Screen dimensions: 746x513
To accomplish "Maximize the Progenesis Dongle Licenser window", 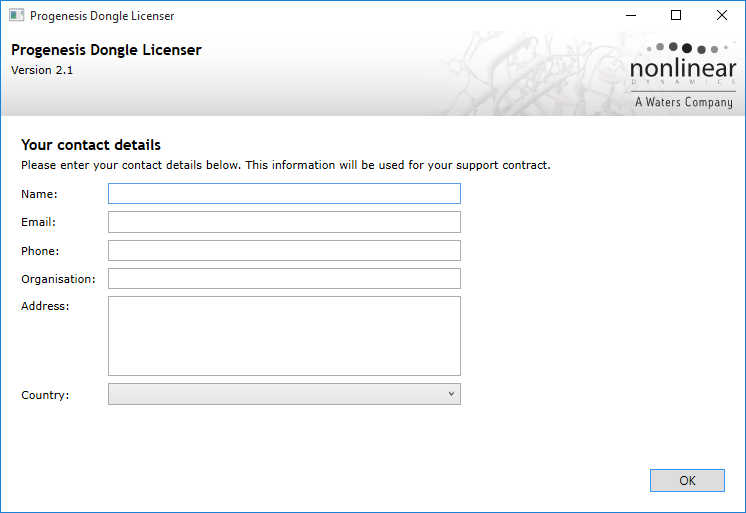I will [x=676, y=15].
